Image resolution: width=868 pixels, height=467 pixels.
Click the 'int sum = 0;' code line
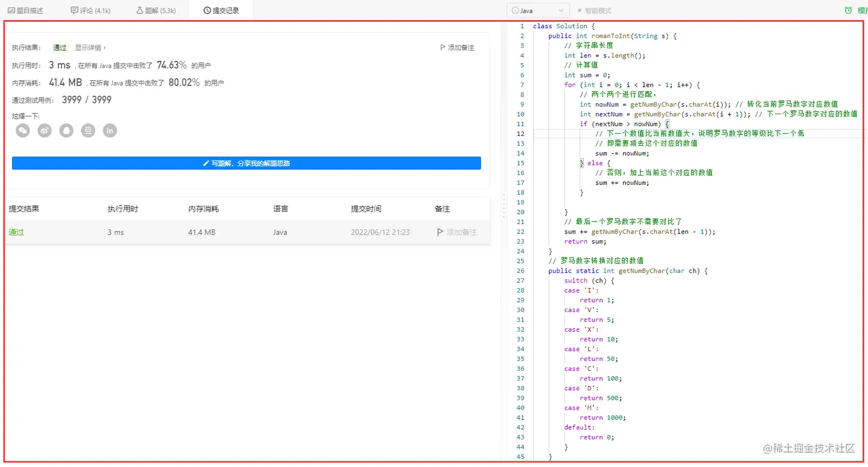[x=587, y=75]
